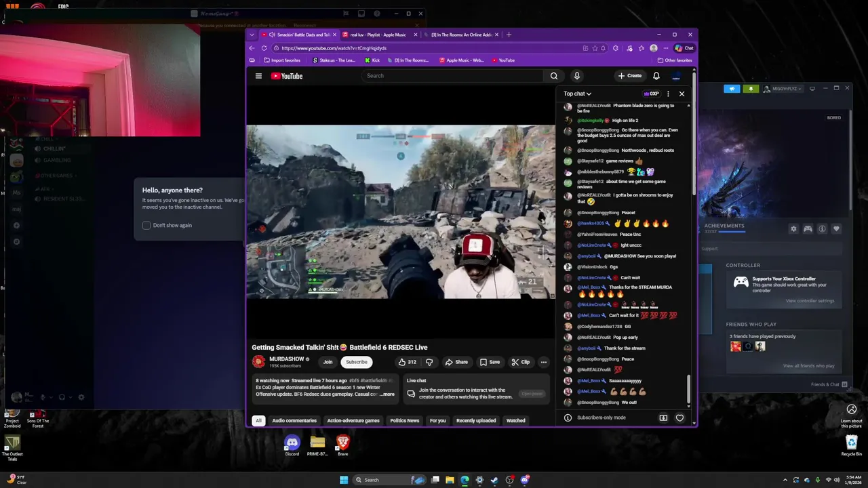Screen dimensions: 868x488
Task: Open Edge browser in taskbar
Action: point(465,480)
